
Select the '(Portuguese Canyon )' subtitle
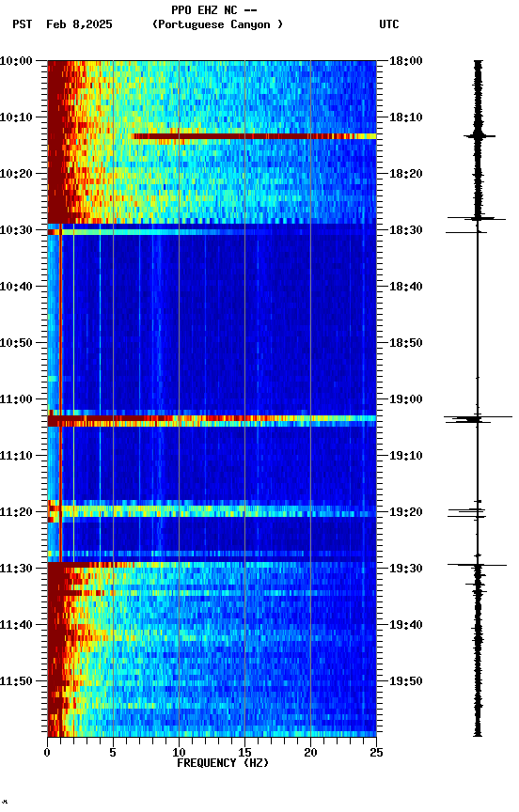coord(217,24)
